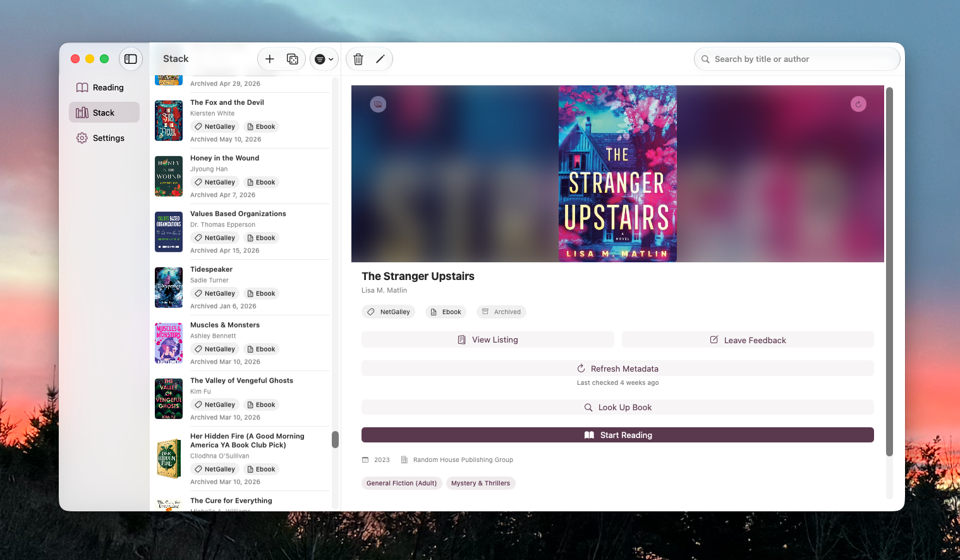Open the list filter dropdown in the toolbar

coord(324,59)
